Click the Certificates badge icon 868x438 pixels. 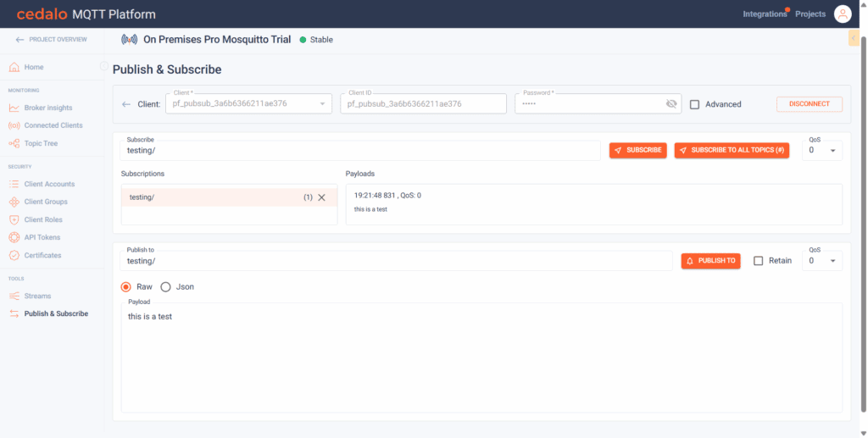pos(14,255)
